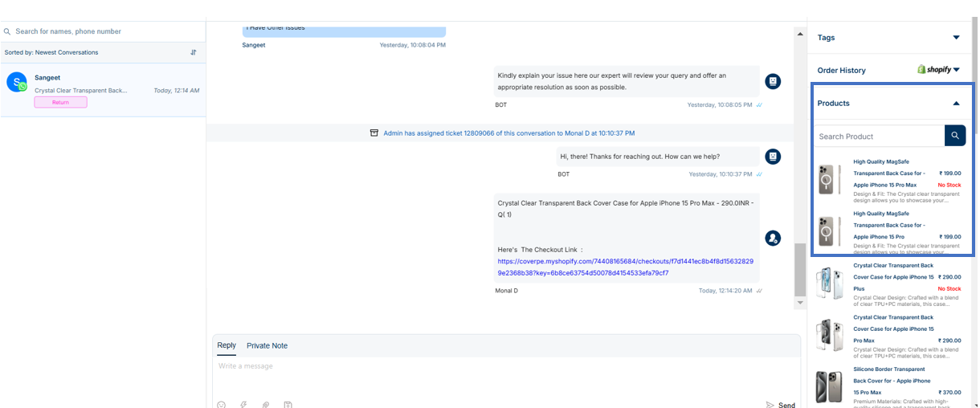Click the ticket archive icon in assignment notice
The height and width of the screenshot is (408, 980).
tap(374, 133)
